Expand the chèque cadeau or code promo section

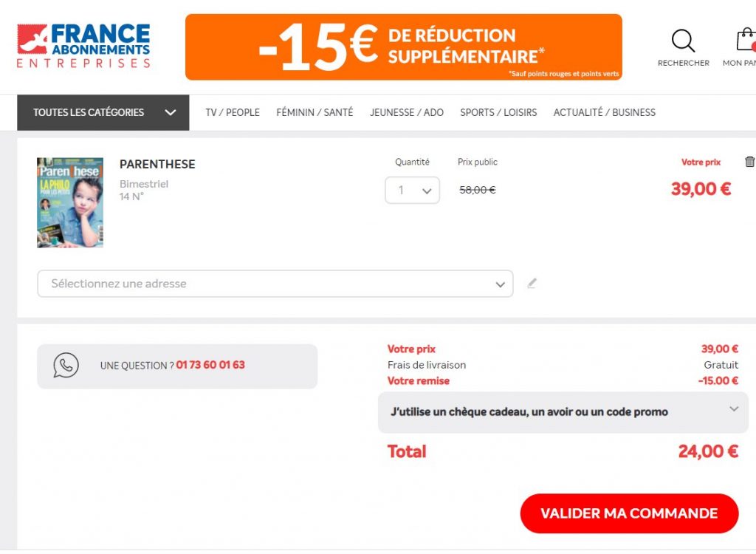563,411
